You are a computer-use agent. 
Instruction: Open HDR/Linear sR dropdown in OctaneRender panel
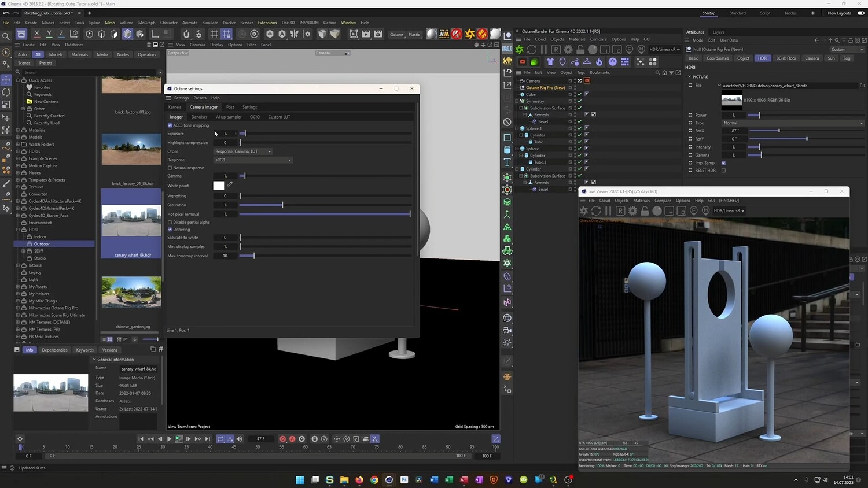(664, 49)
